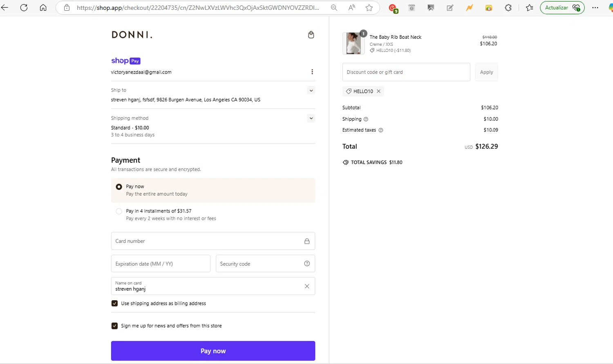
Task: Reload the page with refresh icon
Action: (24, 8)
